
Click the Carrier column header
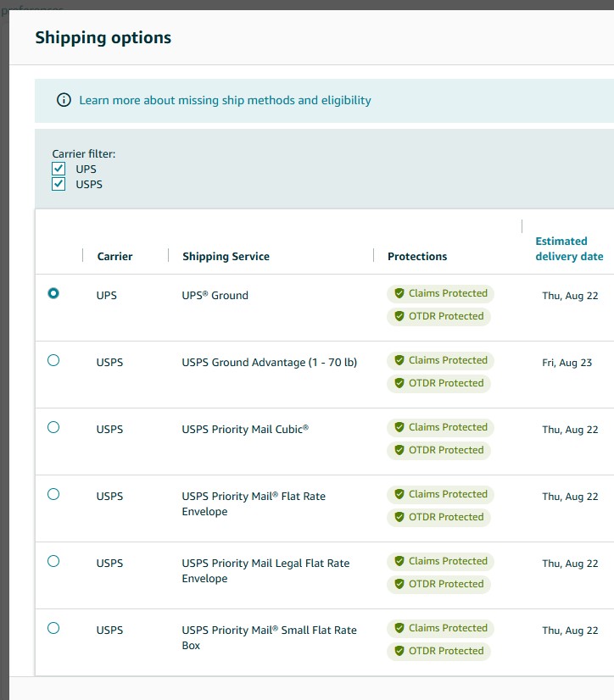pyautogui.click(x=114, y=256)
